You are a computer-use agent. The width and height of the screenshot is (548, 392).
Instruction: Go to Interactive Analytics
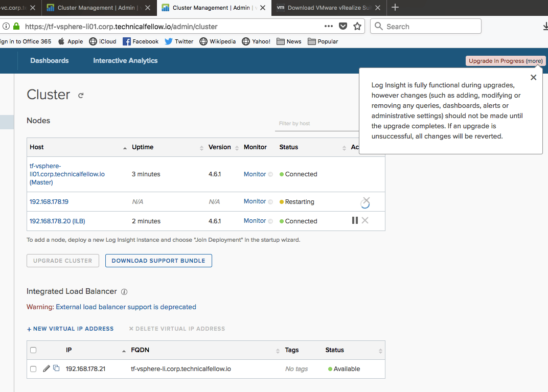[x=125, y=60]
